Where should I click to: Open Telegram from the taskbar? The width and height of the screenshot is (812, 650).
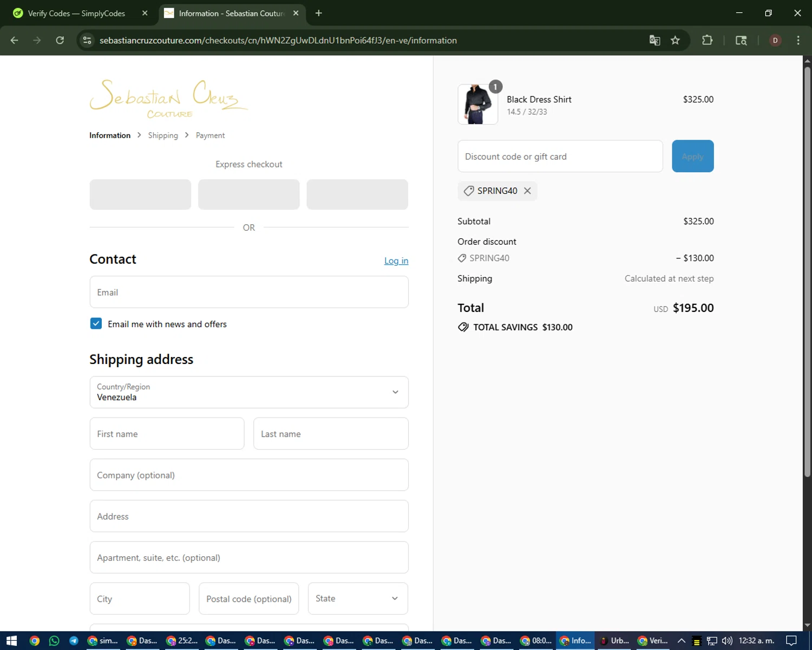74,641
